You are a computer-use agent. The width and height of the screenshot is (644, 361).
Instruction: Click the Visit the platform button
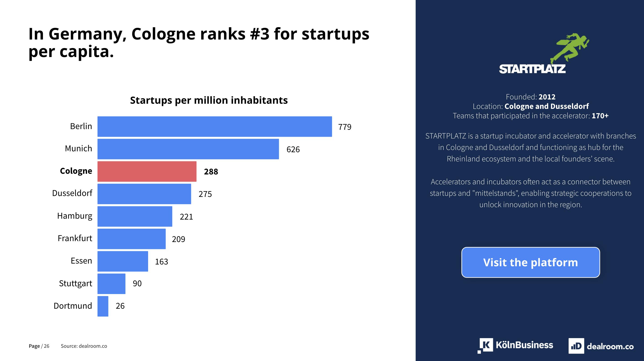(x=530, y=262)
